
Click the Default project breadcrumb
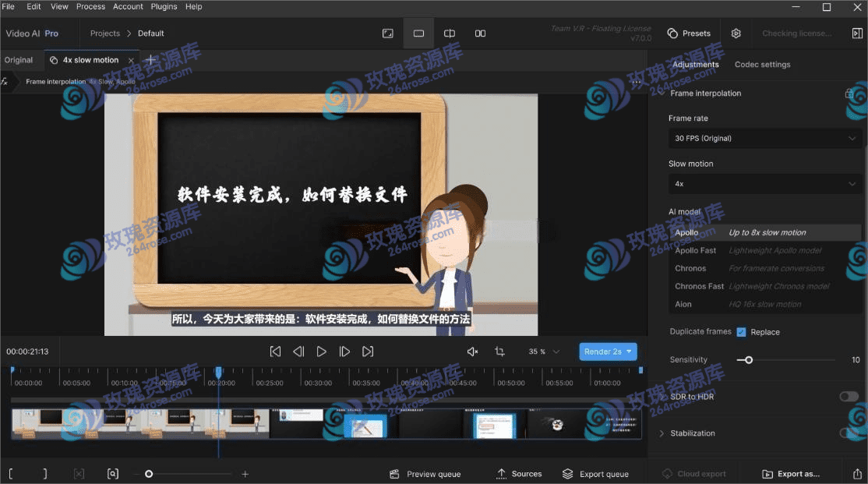(x=150, y=34)
